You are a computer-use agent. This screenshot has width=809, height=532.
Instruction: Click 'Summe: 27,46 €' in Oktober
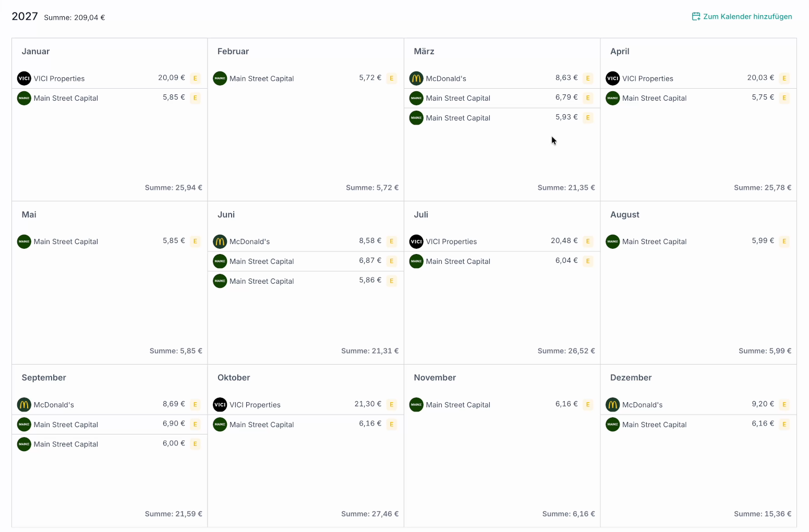(x=370, y=514)
